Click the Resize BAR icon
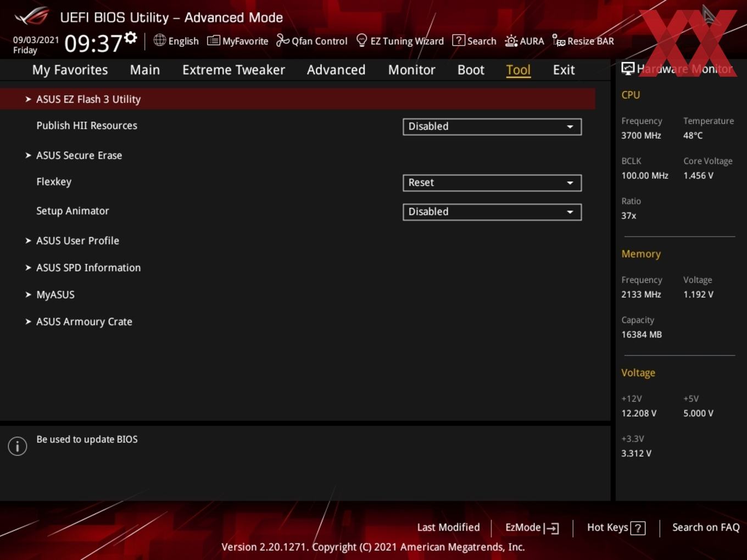 pos(559,40)
